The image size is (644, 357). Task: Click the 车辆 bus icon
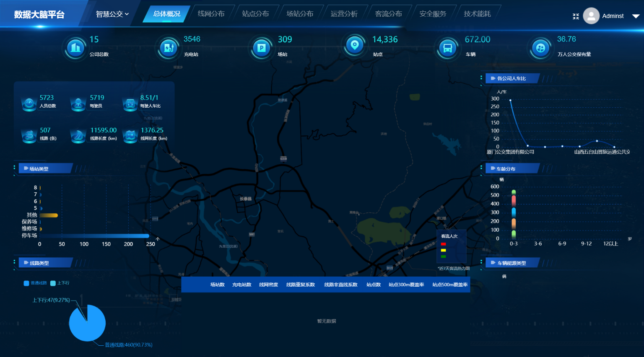click(447, 48)
